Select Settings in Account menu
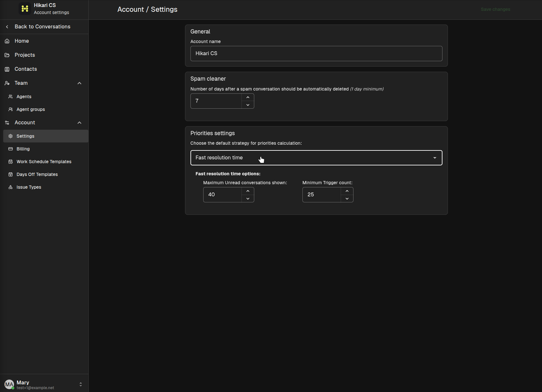 pos(46,136)
